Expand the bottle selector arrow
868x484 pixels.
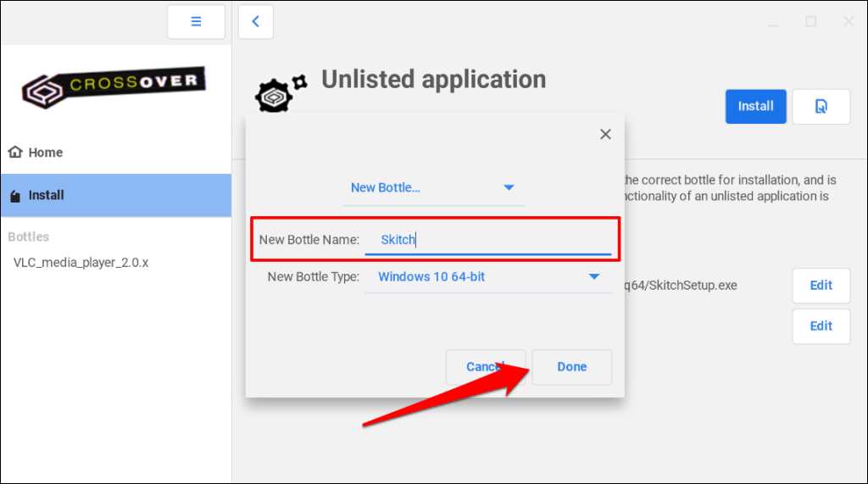click(x=509, y=187)
